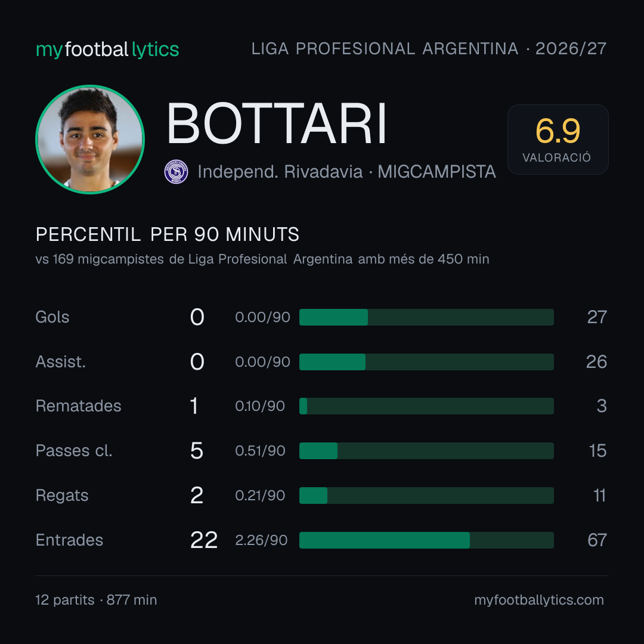Screen dimensions: 644x644
Task: Click the Independ. Rivadavia club crest icon
Action: click(176, 172)
